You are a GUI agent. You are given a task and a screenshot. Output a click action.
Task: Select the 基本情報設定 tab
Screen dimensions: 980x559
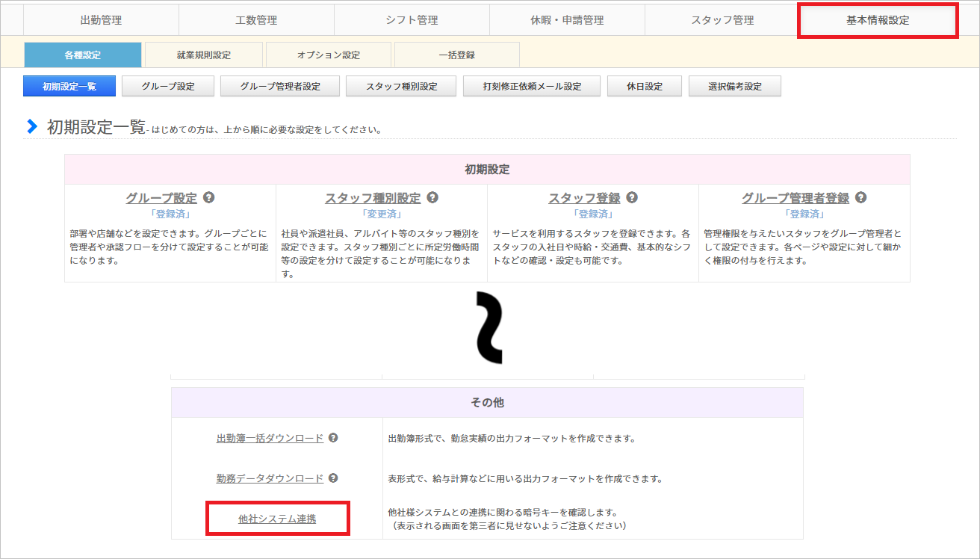pos(878,20)
